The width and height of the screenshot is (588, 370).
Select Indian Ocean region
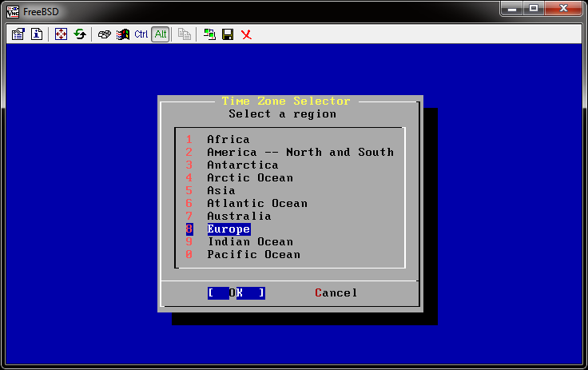click(251, 241)
